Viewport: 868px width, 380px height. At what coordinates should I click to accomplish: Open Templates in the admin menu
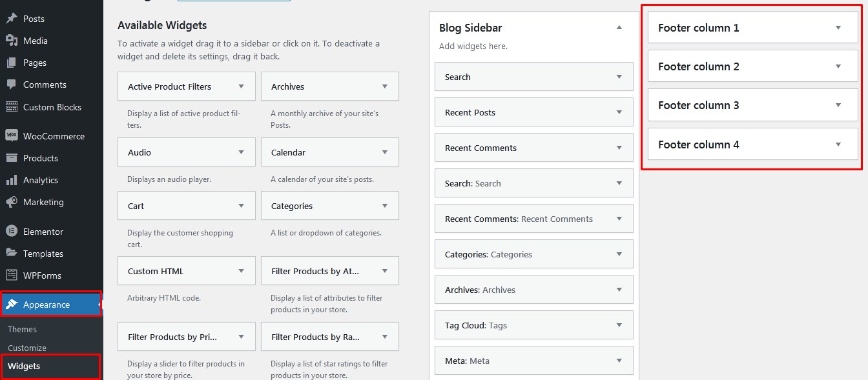[43, 254]
